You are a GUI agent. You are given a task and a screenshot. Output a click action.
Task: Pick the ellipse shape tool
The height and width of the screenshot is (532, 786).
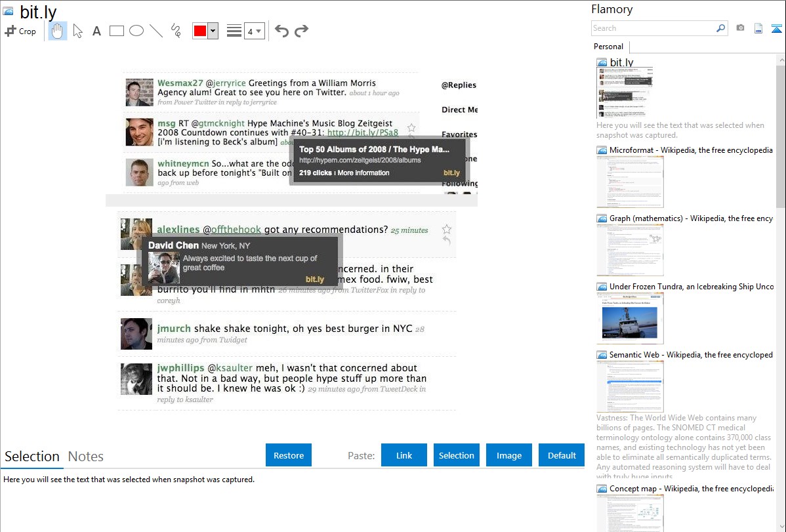[136, 31]
